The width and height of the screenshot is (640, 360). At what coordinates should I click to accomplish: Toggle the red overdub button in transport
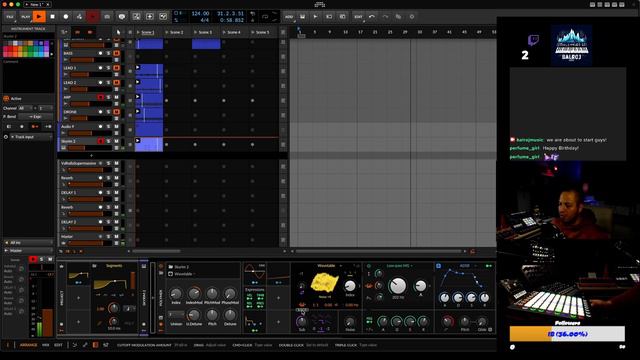pyautogui.click(x=93, y=17)
